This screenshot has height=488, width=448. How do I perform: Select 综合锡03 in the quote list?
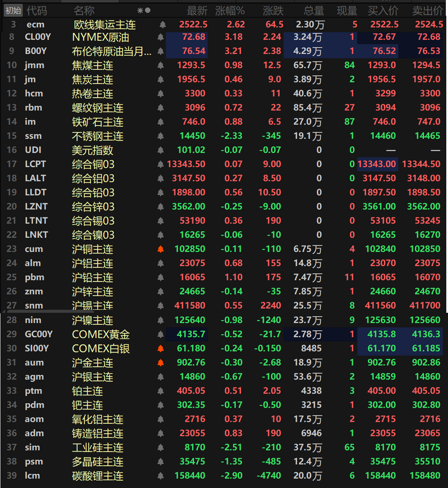pos(93,221)
